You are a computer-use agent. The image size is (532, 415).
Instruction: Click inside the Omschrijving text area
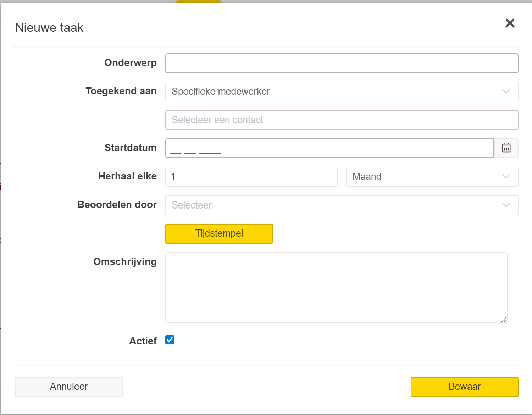point(336,287)
